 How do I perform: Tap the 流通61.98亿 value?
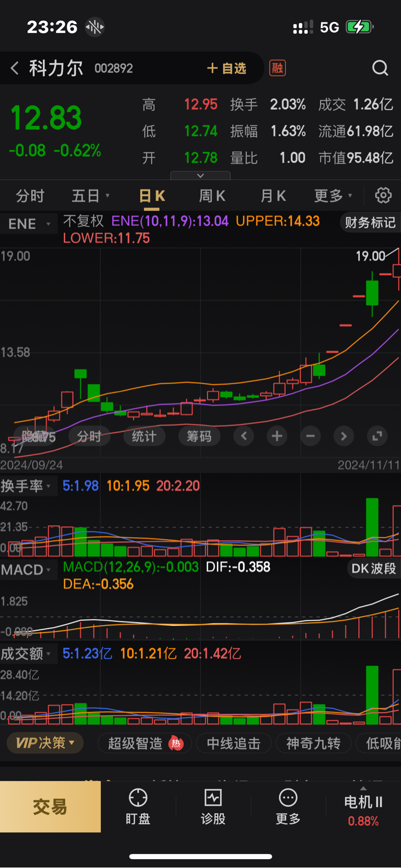tap(356, 131)
